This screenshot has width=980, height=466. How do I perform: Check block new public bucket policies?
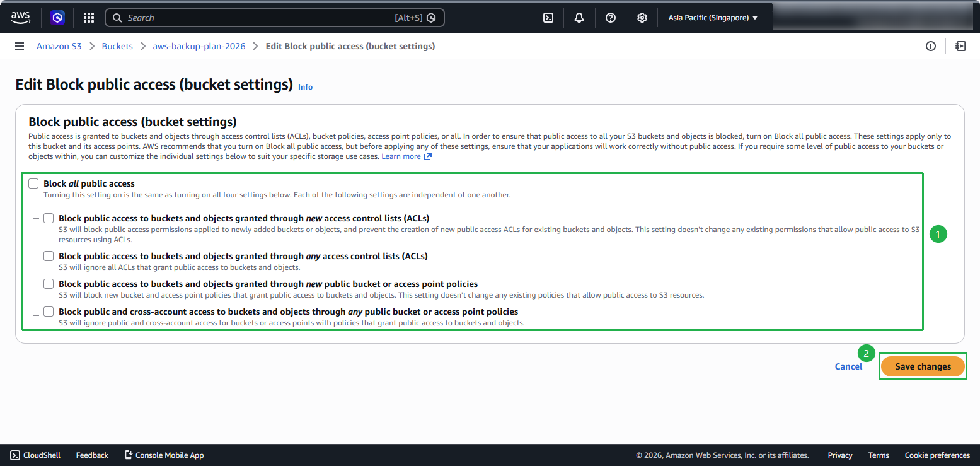pos(49,284)
